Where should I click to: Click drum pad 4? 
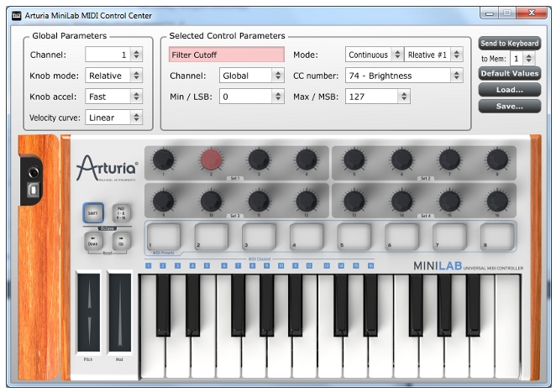coord(307,236)
